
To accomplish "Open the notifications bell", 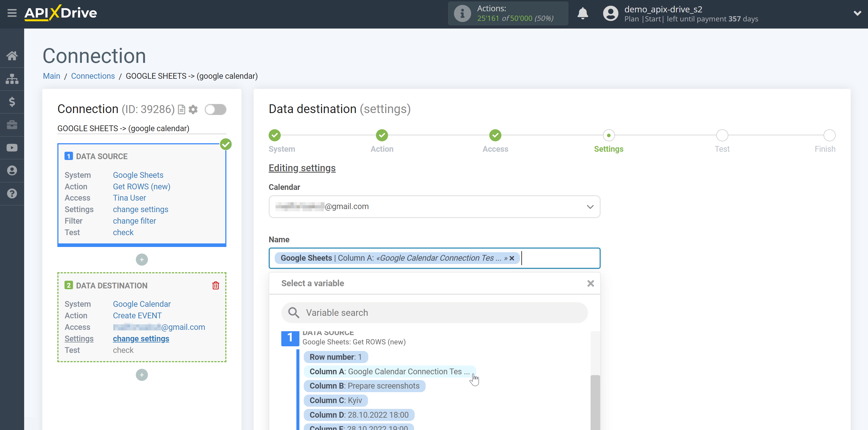I will coord(583,13).
